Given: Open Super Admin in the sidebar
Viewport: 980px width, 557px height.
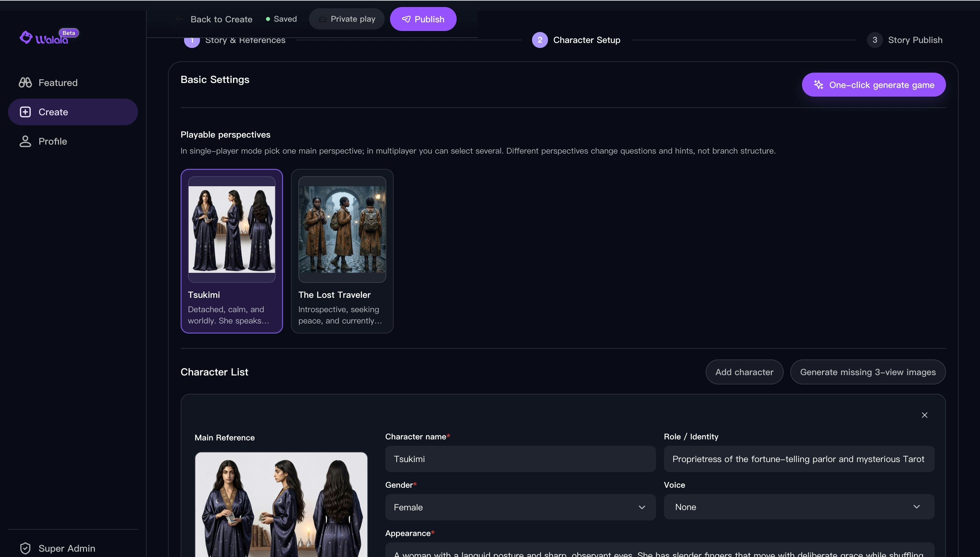Looking at the screenshot, I should 73,548.
